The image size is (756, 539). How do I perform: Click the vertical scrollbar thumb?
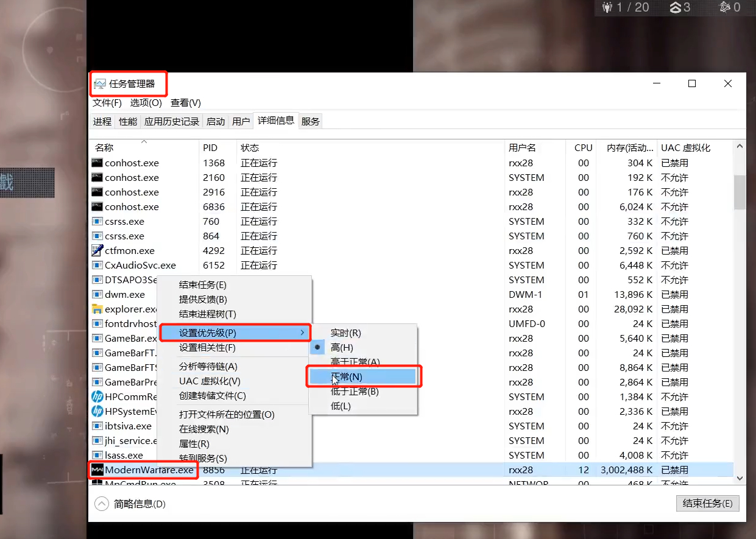740,192
